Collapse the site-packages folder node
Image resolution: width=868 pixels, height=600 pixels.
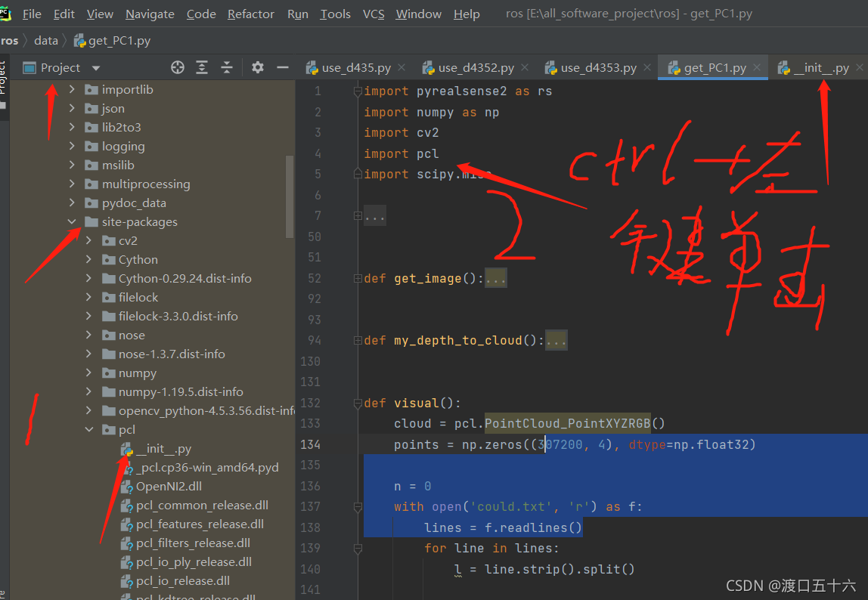click(72, 221)
